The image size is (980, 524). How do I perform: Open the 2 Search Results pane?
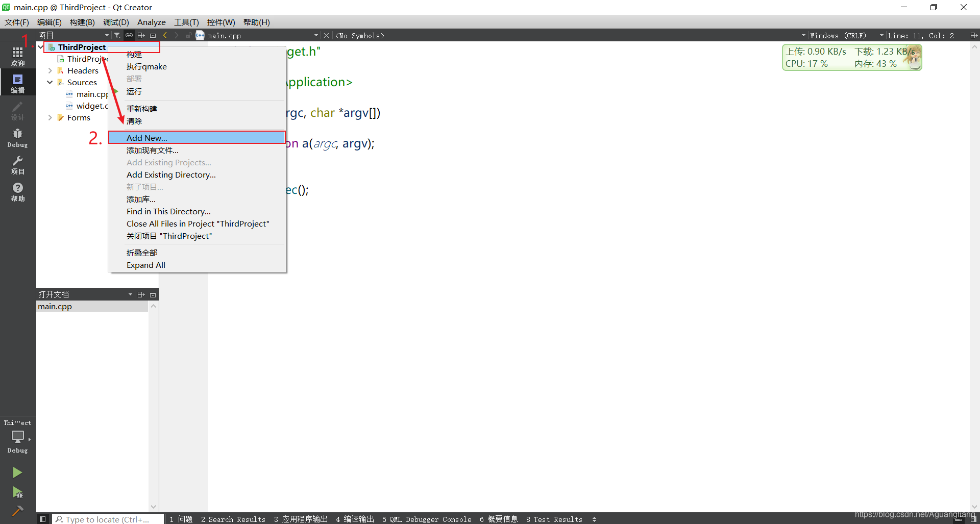pos(233,519)
